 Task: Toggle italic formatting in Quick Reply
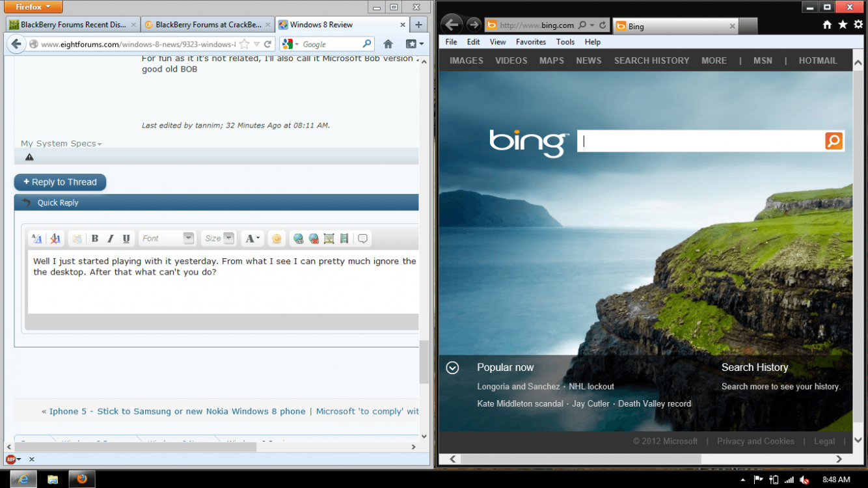tap(111, 238)
